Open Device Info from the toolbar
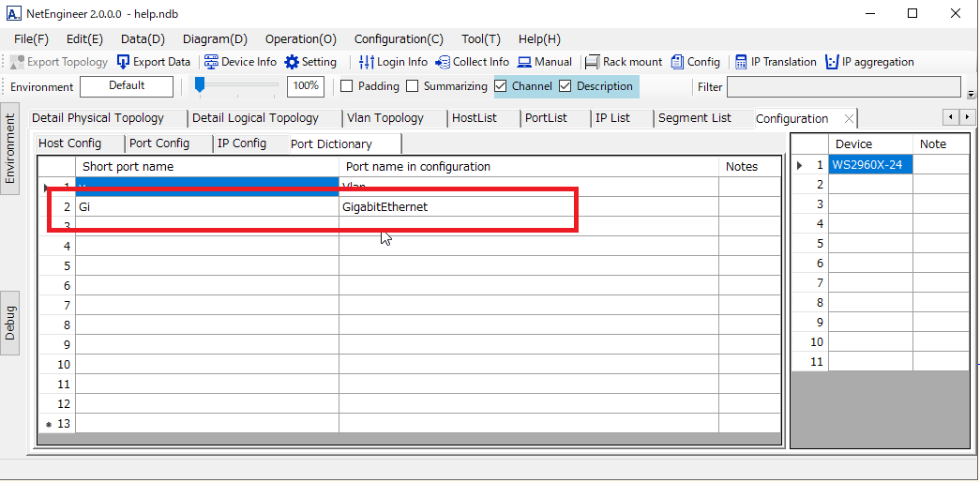The image size is (980, 483). (210, 62)
